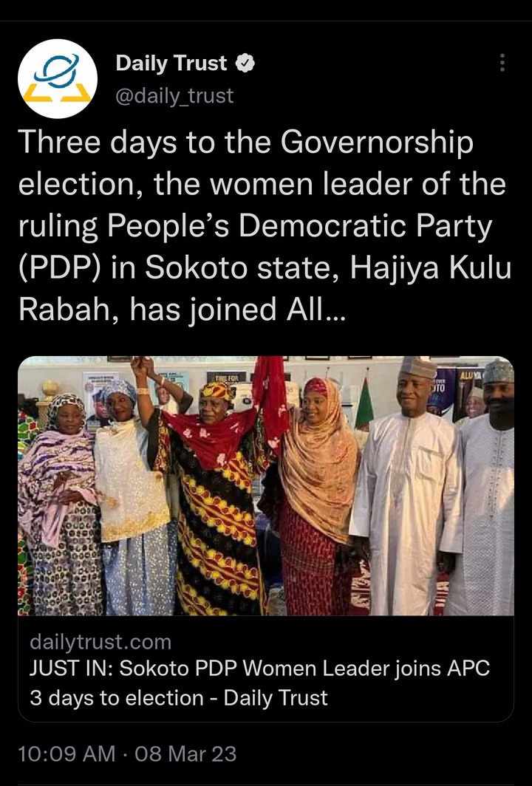Click the raised red cloth in photo

[x=270, y=396]
